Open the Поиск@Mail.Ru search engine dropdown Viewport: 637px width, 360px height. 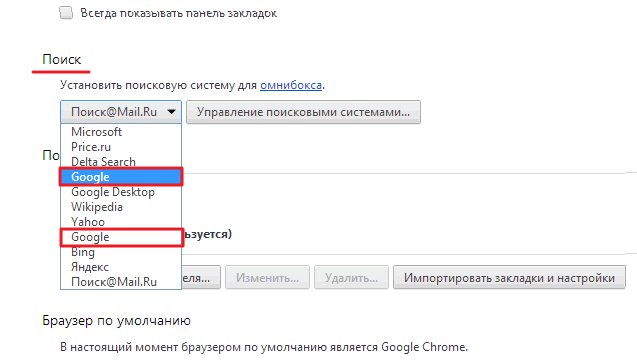coord(121,112)
